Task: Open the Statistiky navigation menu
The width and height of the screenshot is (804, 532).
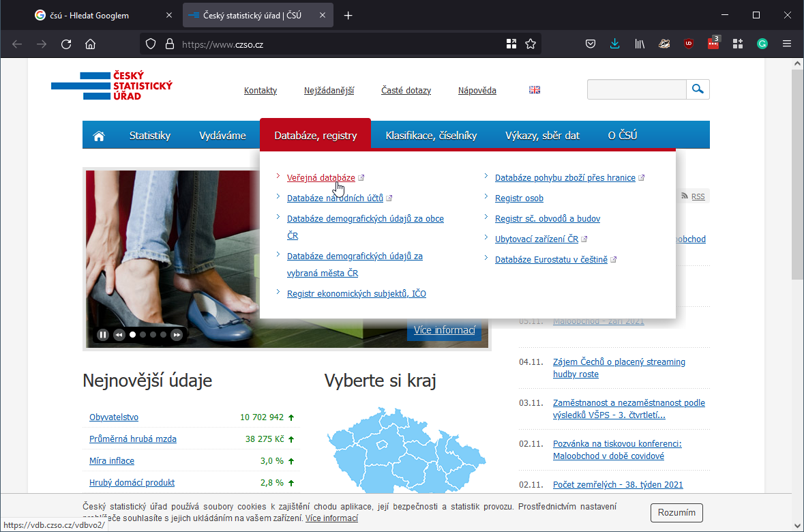Action: 149,134
